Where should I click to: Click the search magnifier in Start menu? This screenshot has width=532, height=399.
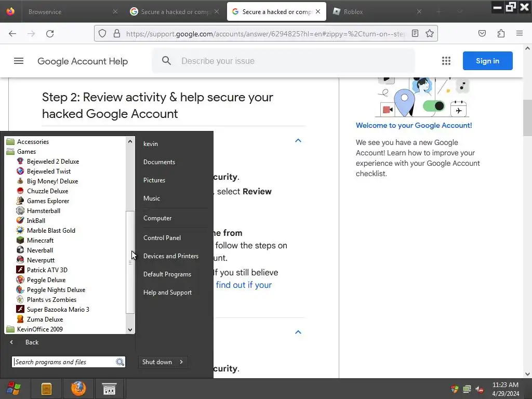point(120,362)
